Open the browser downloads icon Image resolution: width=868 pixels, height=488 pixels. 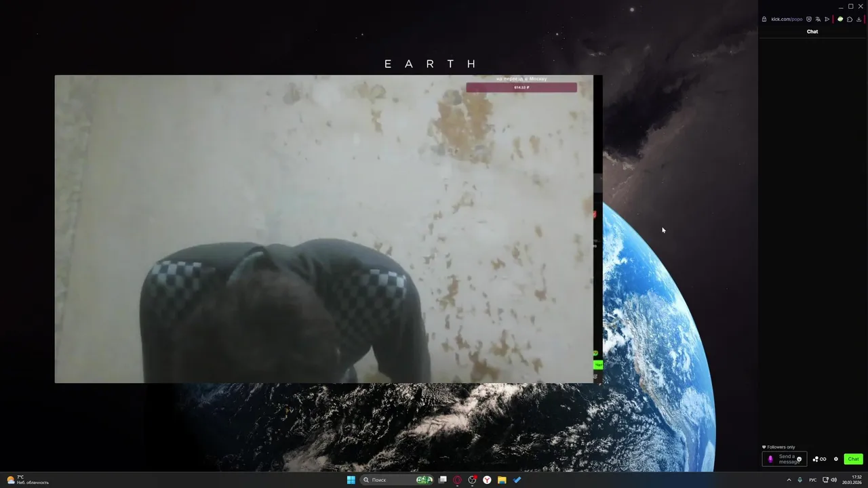coord(859,19)
